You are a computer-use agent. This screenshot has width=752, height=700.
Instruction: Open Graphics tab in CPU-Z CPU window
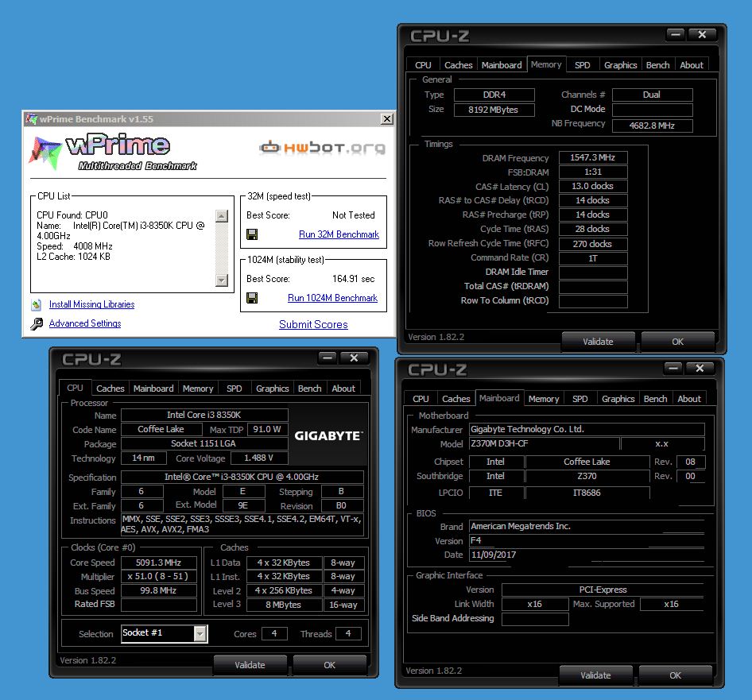272,389
